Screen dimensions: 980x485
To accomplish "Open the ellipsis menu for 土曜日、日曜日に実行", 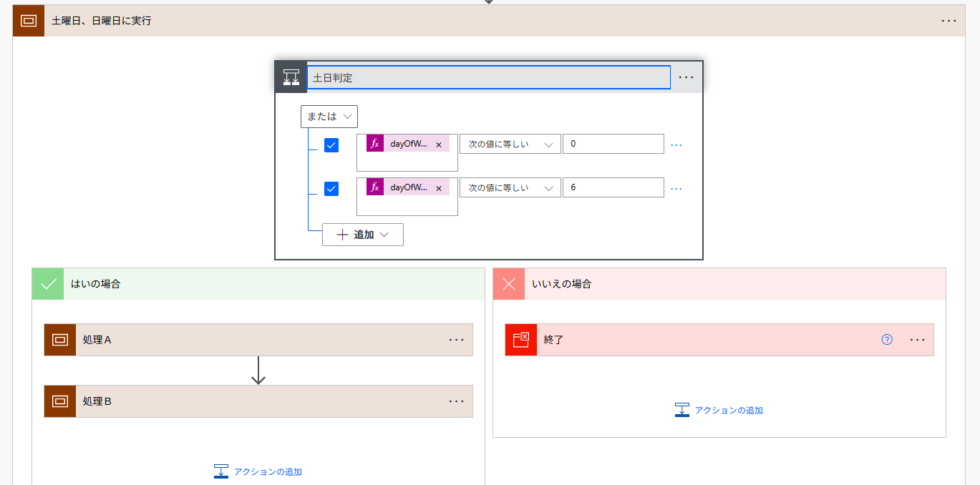I will [949, 21].
